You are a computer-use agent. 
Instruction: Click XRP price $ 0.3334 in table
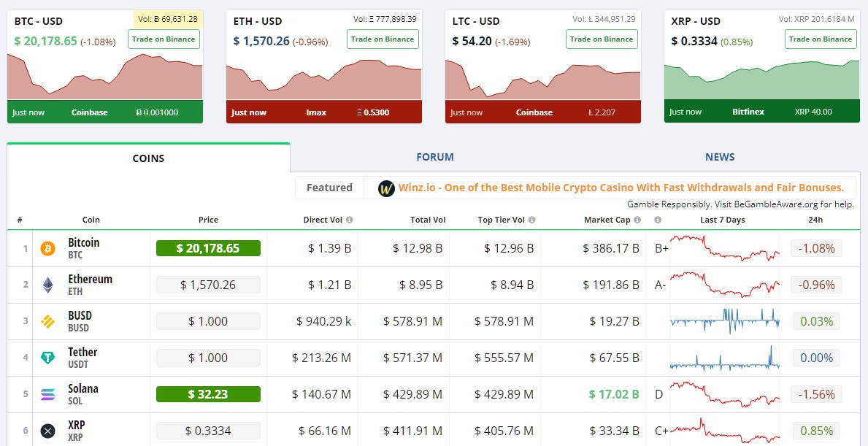[x=208, y=431]
